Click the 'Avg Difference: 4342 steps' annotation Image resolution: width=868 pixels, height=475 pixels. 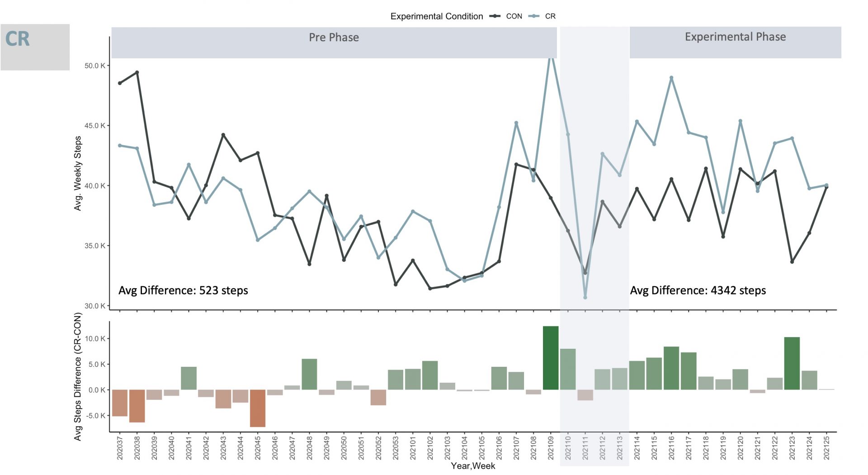pyautogui.click(x=698, y=290)
